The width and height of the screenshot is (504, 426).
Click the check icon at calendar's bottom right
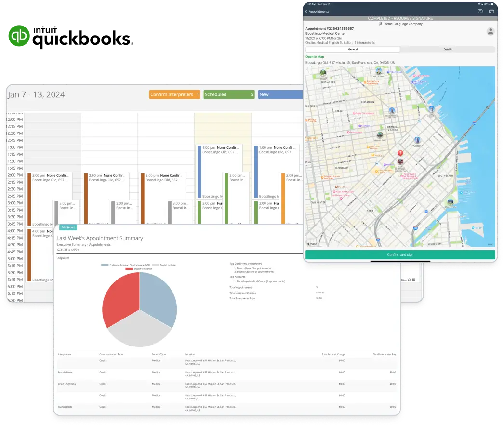[x=414, y=280]
